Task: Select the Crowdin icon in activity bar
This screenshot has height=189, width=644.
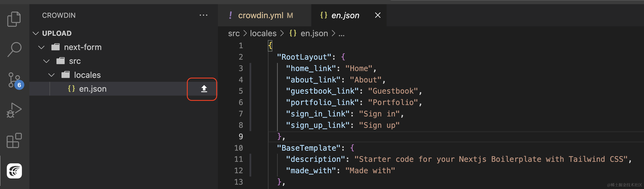Action: (x=14, y=171)
